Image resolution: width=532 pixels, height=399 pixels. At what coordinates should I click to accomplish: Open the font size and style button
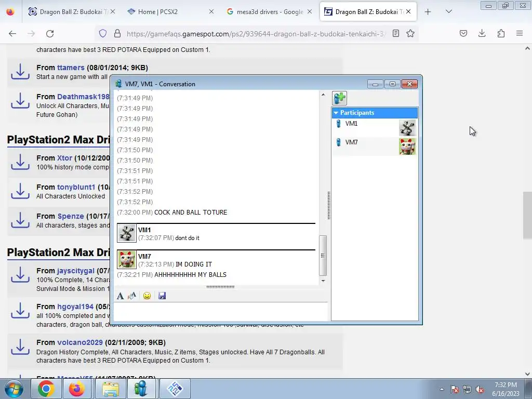click(x=132, y=296)
